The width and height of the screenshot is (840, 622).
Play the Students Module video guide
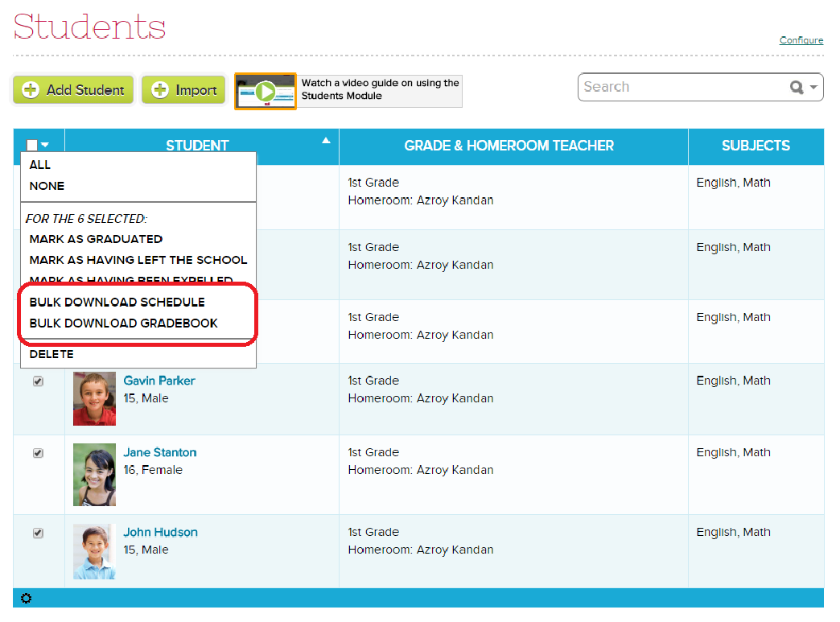coord(266,91)
